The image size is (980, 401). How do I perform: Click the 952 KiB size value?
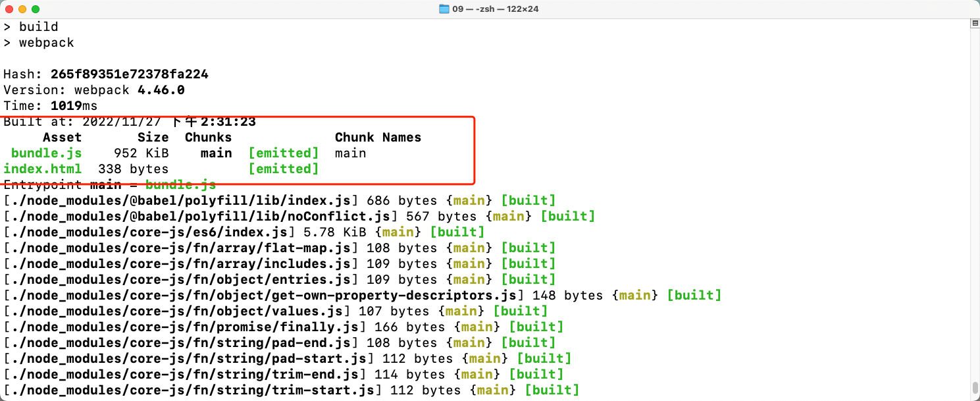tap(142, 153)
